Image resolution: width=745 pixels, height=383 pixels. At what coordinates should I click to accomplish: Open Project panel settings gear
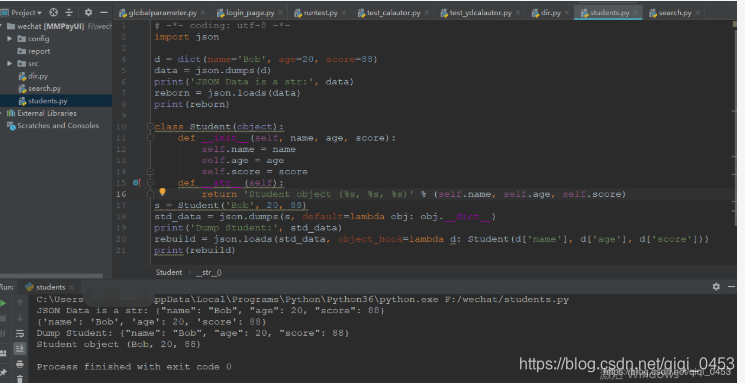click(88, 12)
